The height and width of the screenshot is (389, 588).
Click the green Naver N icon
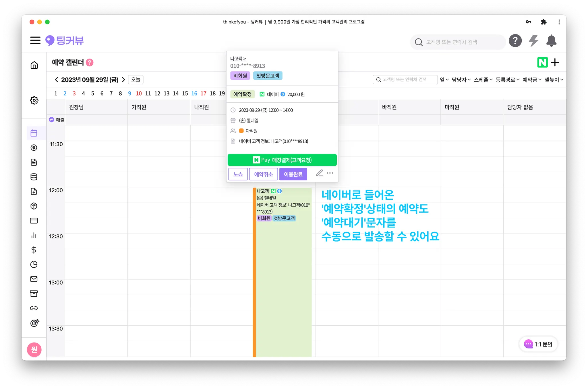point(542,62)
